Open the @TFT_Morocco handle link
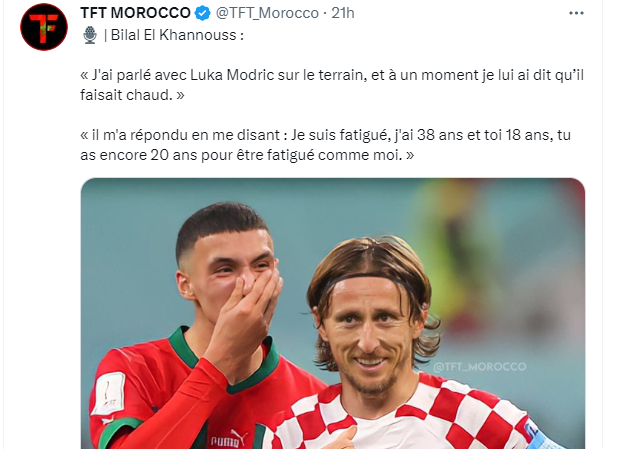The width and height of the screenshot is (622, 449). (x=267, y=13)
